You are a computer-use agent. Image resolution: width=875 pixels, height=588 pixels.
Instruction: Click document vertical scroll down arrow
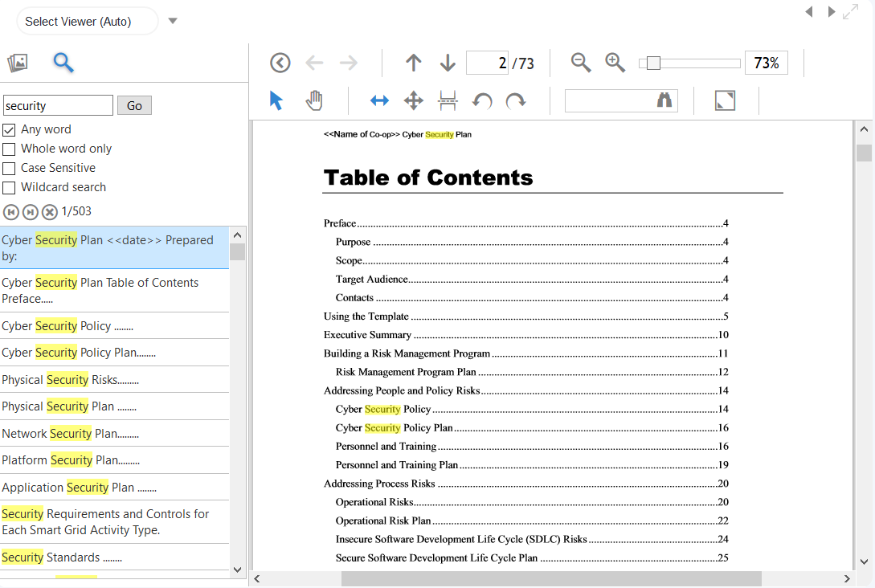(864, 561)
